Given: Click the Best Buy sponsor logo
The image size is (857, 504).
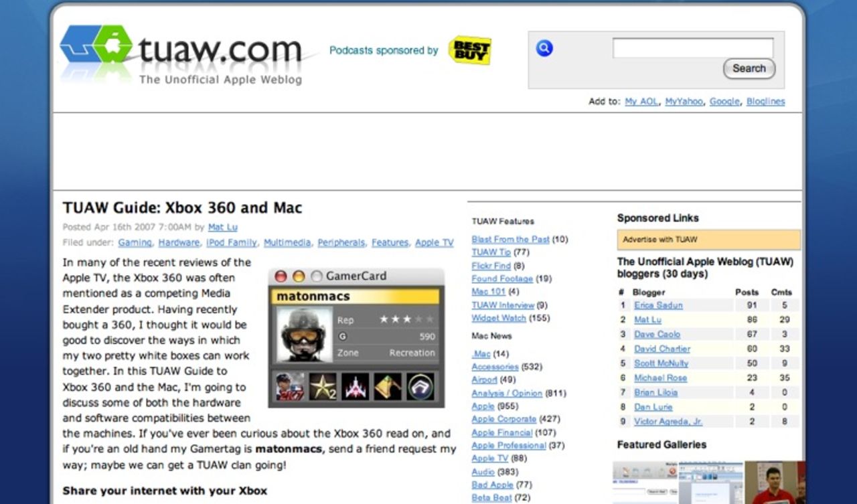Looking at the screenshot, I should tap(469, 50).
